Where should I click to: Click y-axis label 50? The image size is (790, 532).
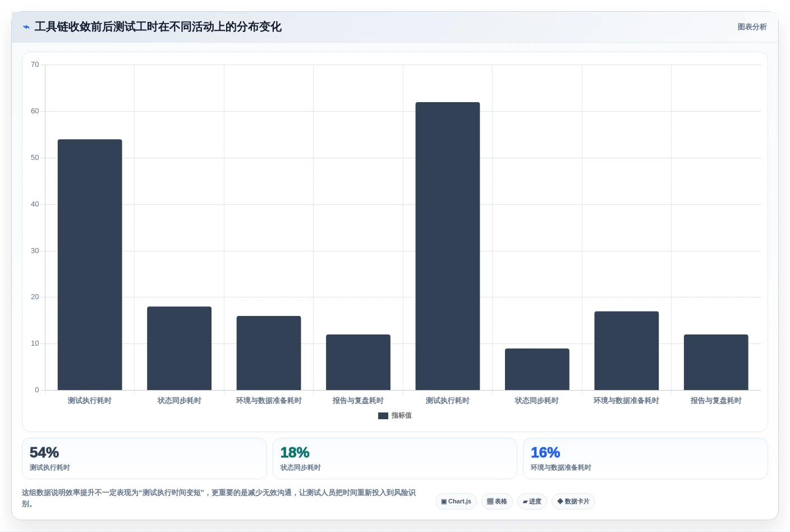[x=35, y=158]
